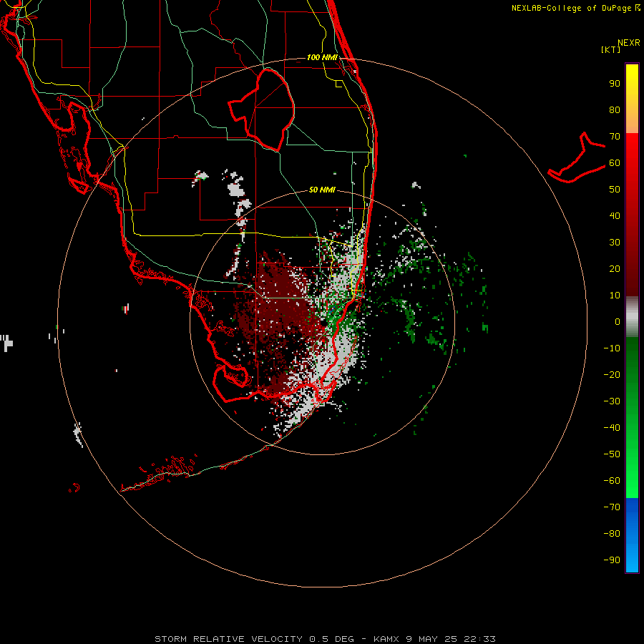Click the Grand Bahama island outline

click(577, 159)
